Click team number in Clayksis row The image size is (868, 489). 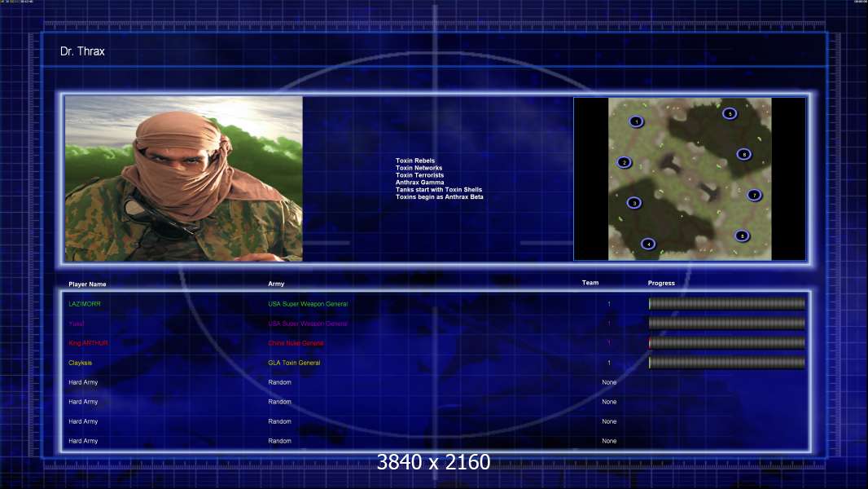click(609, 363)
